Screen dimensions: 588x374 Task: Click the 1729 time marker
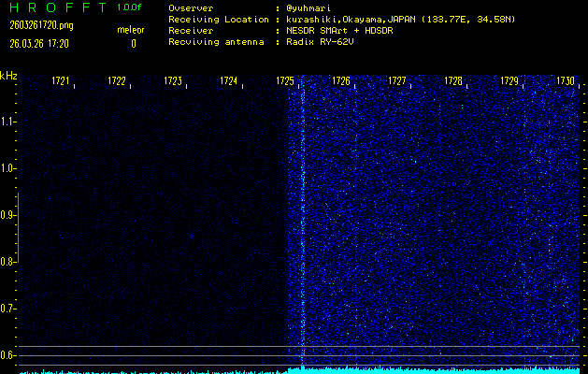pos(509,80)
